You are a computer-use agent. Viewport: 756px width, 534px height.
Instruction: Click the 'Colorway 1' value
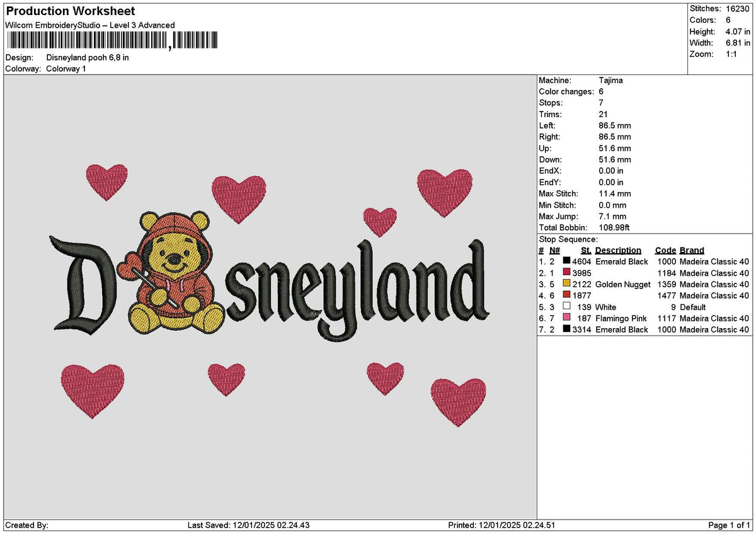click(66, 69)
